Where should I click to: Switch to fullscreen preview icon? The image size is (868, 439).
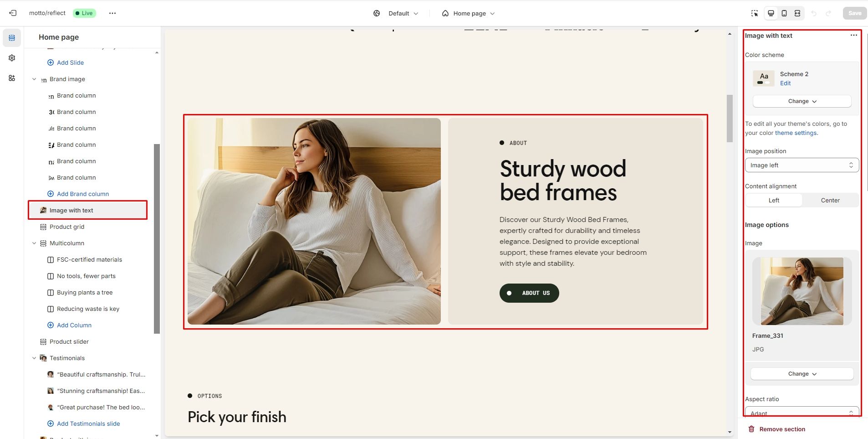pyautogui.click(x=797, y=13)
